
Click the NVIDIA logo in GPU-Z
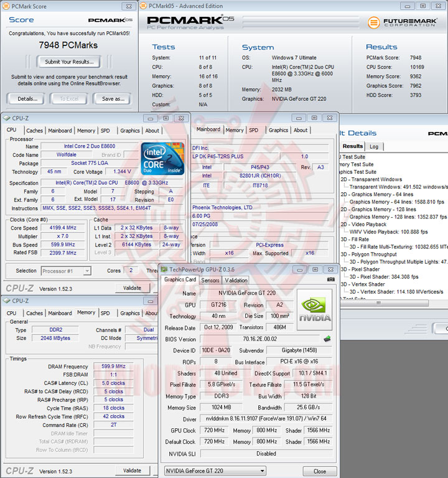314,310
